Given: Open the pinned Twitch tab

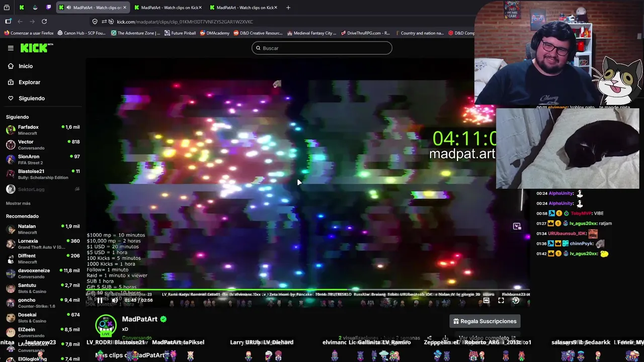Looking at the screenshot, I should click(48, 8).
